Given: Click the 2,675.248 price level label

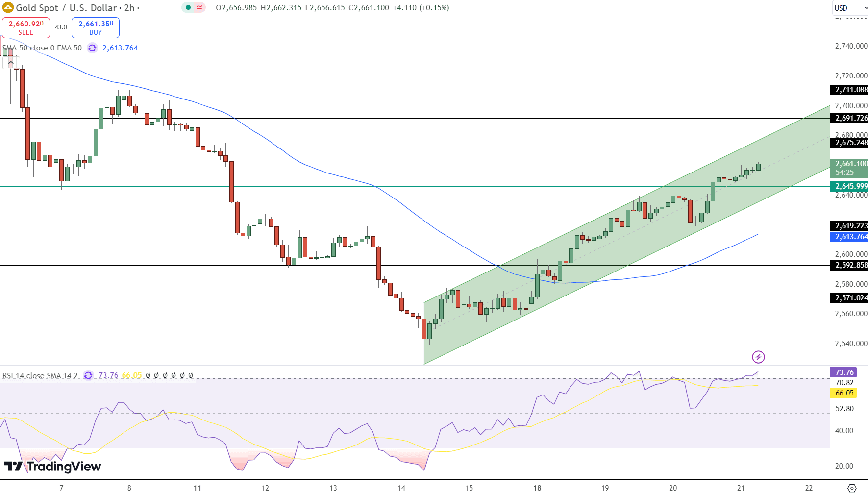Looking at the screenshot, I should point(849,143).
